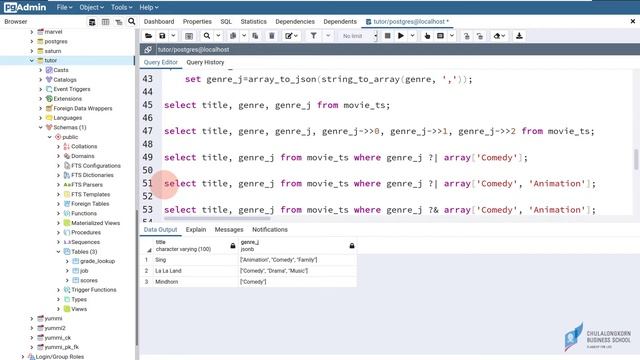Save the query with the floppy disk icon
Screen dimensions: 640x360
point(162,36)
